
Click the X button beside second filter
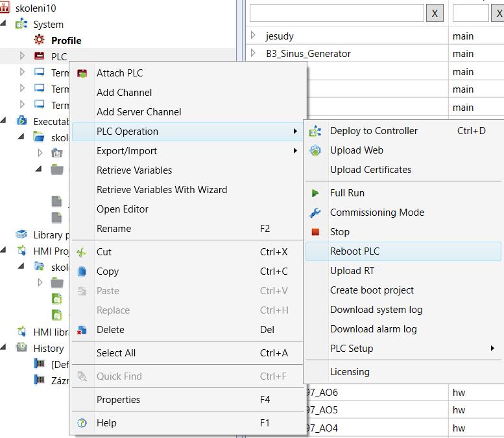pyautogui.click(x=499, y=13)
